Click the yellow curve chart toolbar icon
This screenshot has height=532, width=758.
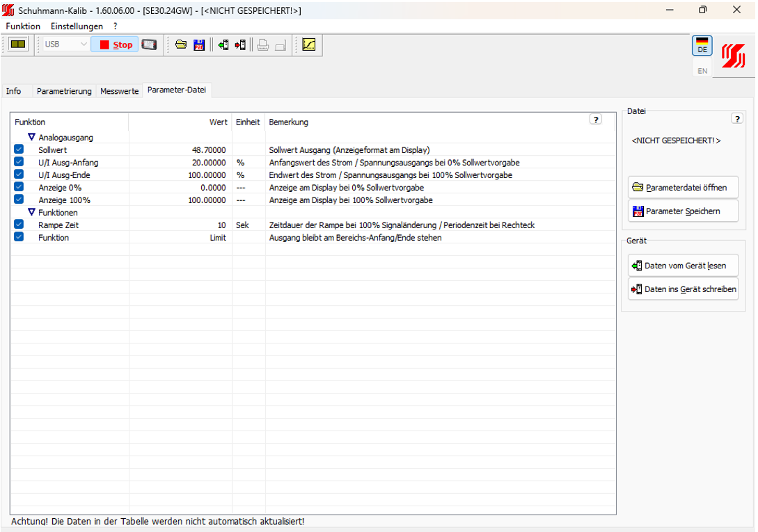click(308, 45)
